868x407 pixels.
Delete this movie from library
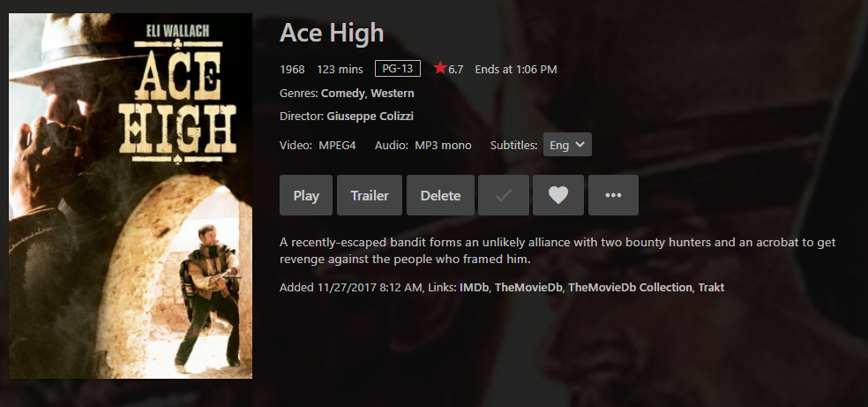(441, 195)
